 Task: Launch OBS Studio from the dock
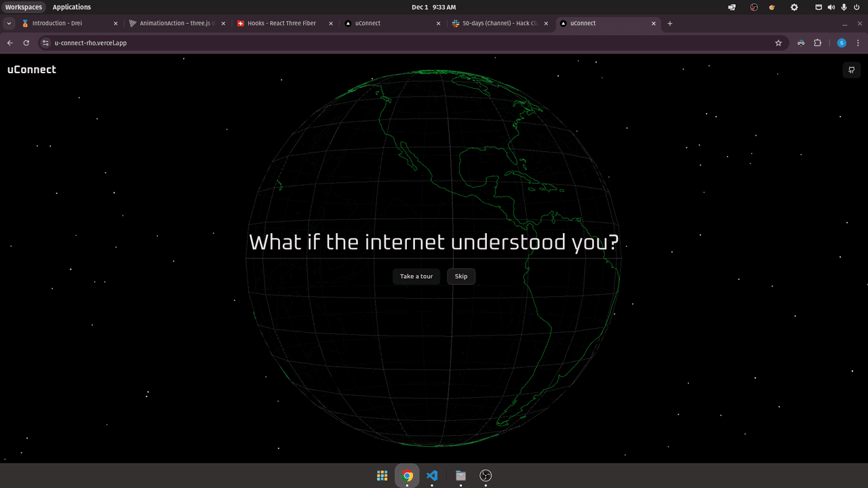[486, 476]
